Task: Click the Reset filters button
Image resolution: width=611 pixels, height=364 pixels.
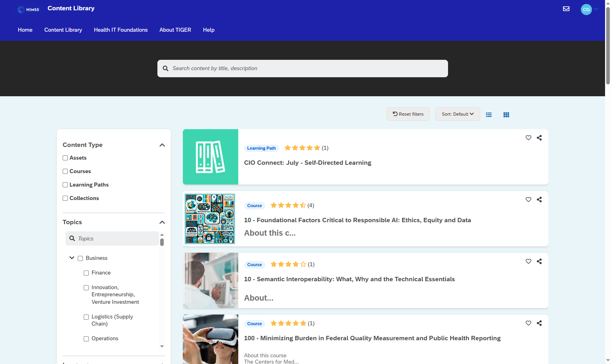Action: (408, 114)
